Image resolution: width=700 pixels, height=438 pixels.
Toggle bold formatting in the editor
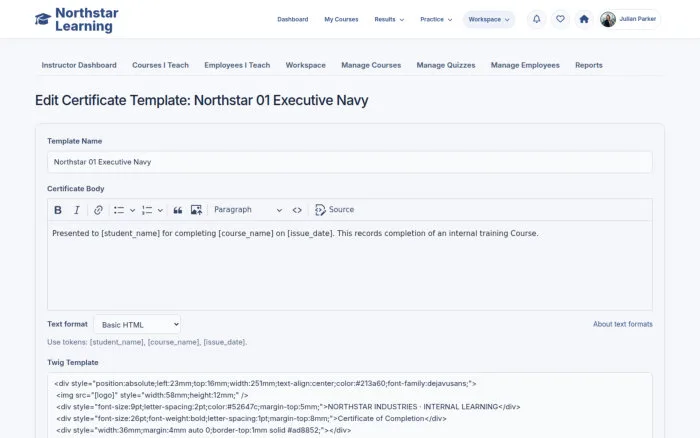[x=58, y=210]
